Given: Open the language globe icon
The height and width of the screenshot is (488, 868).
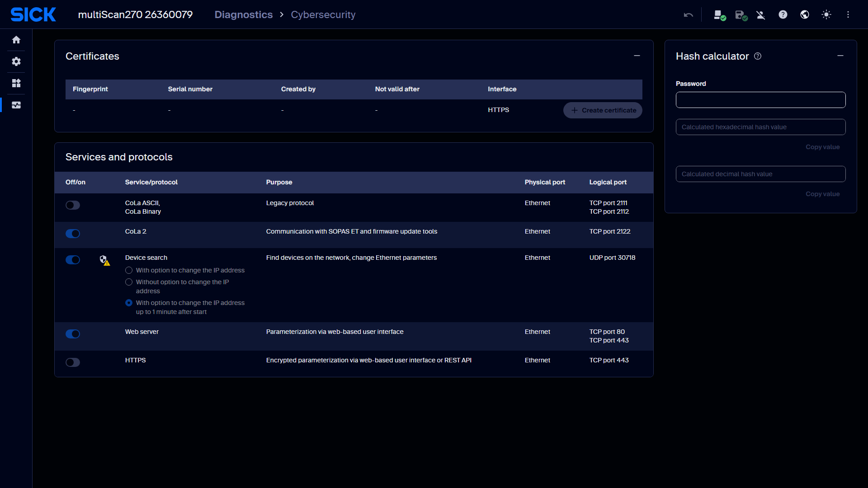Looking at the screenshot, I should (804, 14).
